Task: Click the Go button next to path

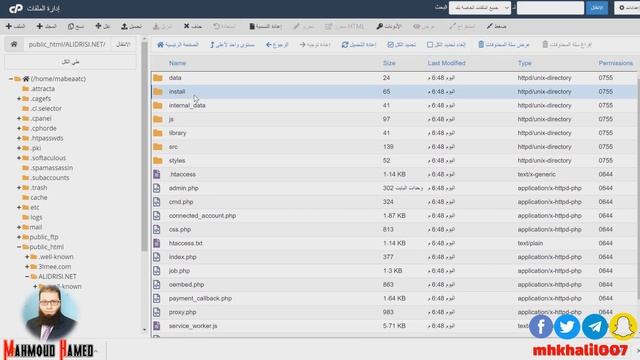Action: tap(123, 44)
